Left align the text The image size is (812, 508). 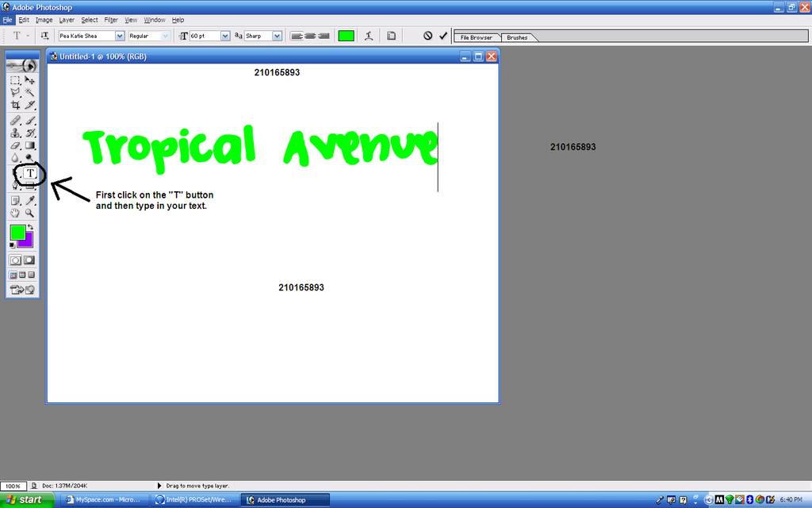(297, 36)
